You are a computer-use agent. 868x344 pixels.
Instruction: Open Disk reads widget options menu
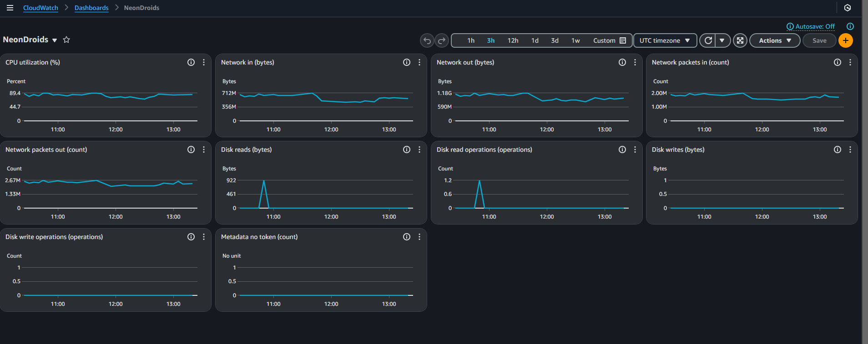pos(419,150)
